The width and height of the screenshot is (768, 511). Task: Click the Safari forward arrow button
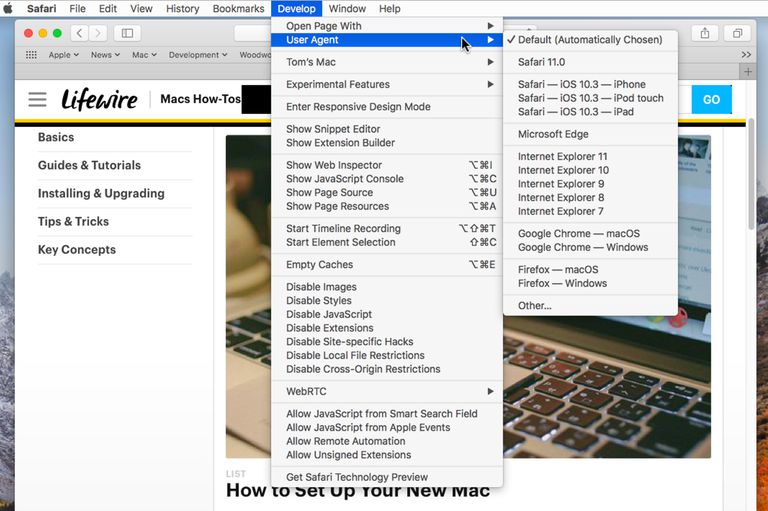97,33
